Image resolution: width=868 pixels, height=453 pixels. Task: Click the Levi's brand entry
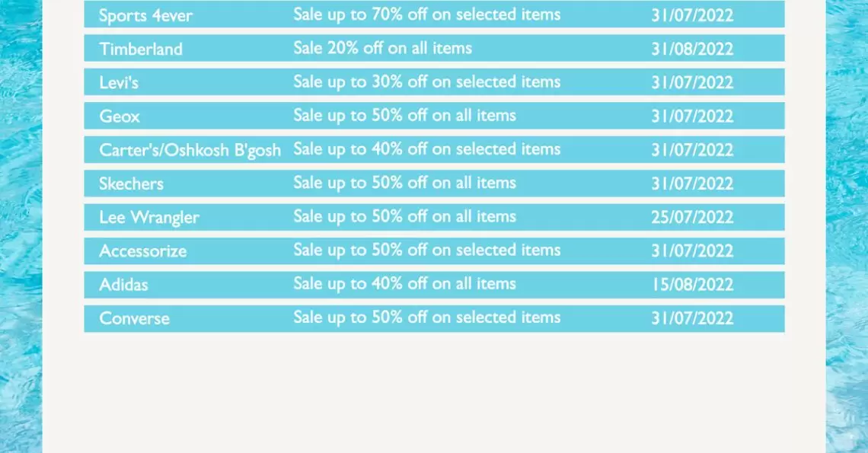coord(119,82)
